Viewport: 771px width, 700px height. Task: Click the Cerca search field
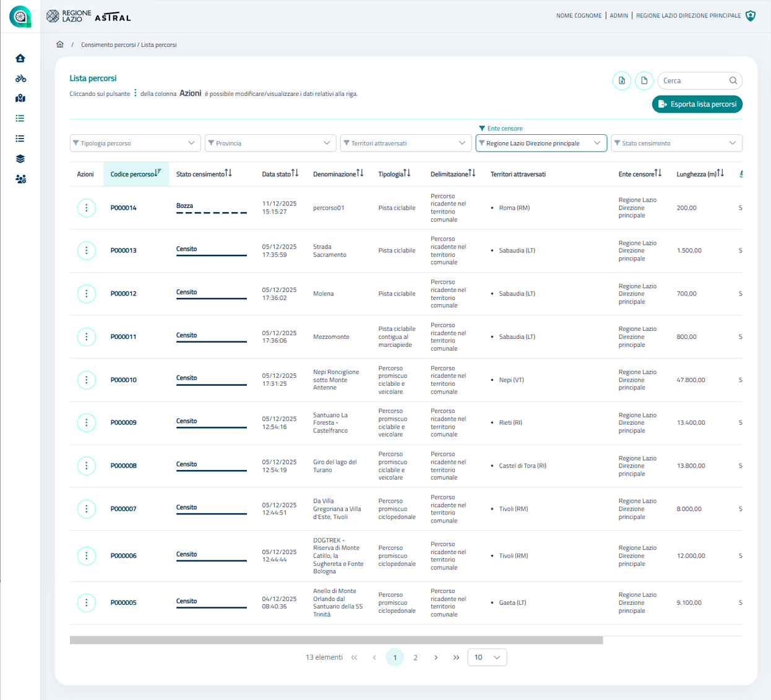694,80
